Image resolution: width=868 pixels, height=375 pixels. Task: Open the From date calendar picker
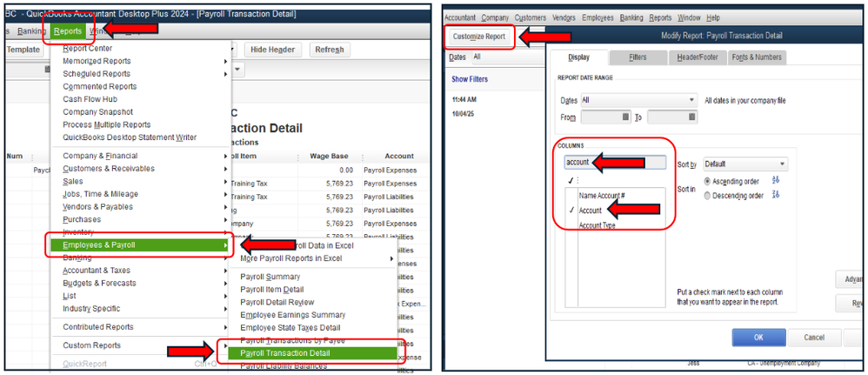point(625,117)
